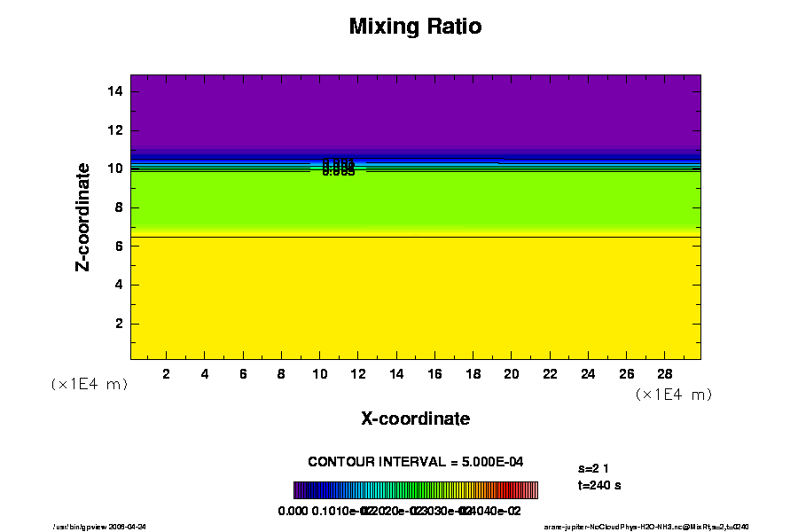Click the X-axis tick label 28
The height and width of the screenshot is (532, 798).
click(664, 373)
